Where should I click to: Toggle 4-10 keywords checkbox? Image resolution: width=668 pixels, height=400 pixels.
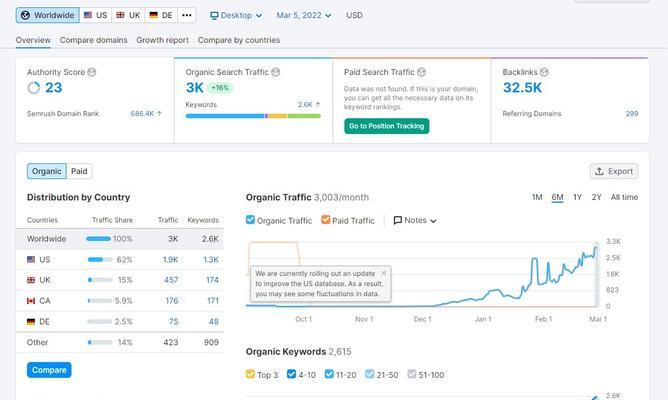291,374
